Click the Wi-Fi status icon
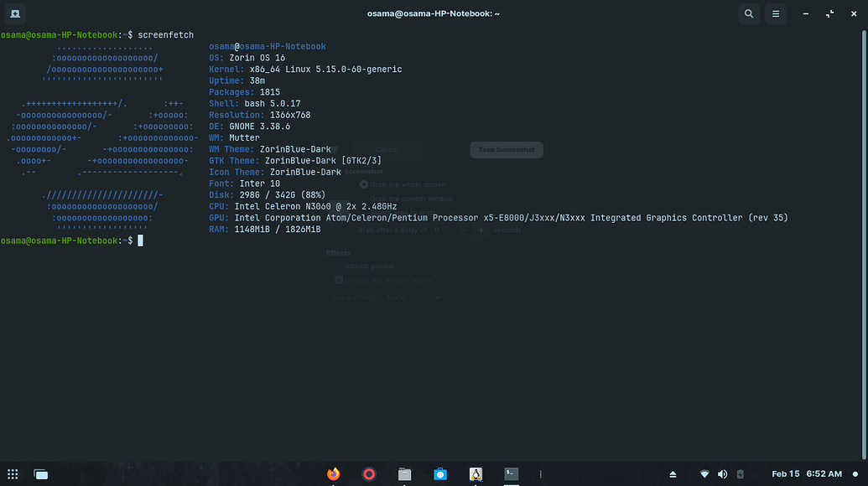 tap(704, 473)
